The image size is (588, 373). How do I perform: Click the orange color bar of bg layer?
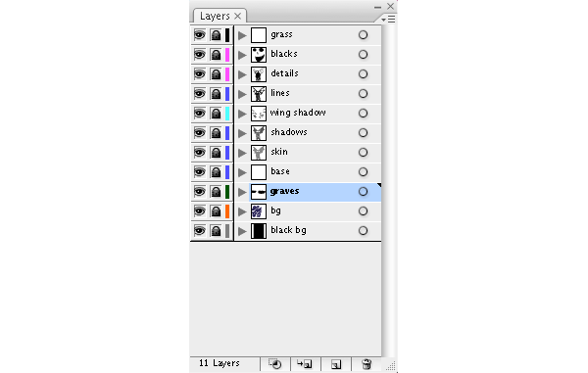point(227,211)
